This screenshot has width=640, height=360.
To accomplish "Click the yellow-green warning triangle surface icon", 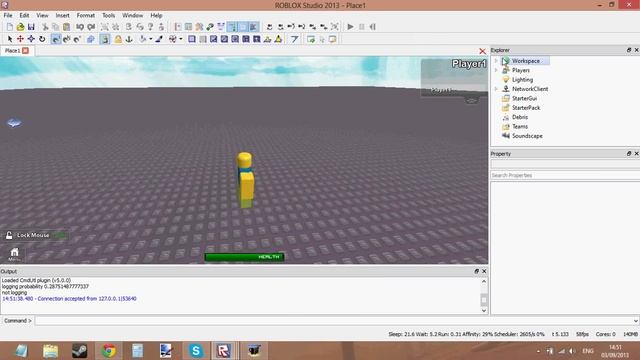I will tap(278, 39).
